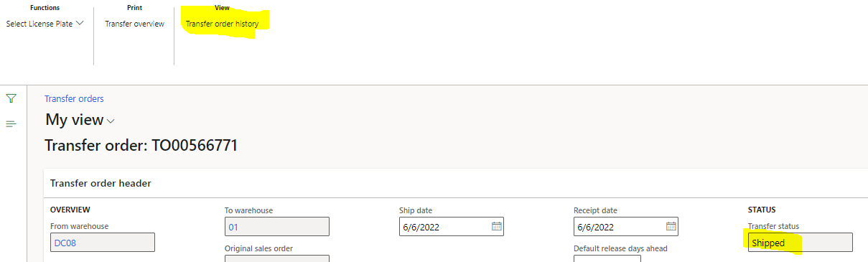868x262 pixels.
Task: Click the Transfer order TO00566771 title
Action: (x=141, y=146)
